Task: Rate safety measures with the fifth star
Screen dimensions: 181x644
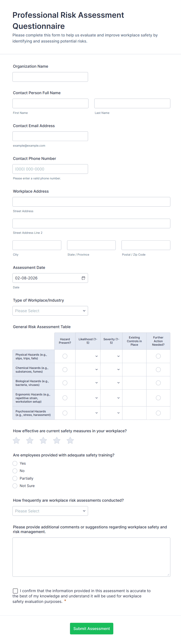Action: [x=70, y=440]
